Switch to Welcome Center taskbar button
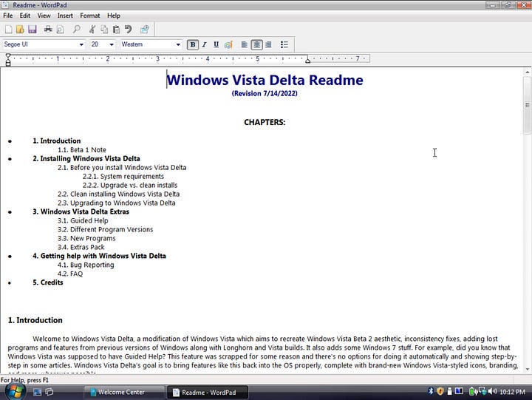Viewport: 532px width, 400px height. tap(124, 392)
